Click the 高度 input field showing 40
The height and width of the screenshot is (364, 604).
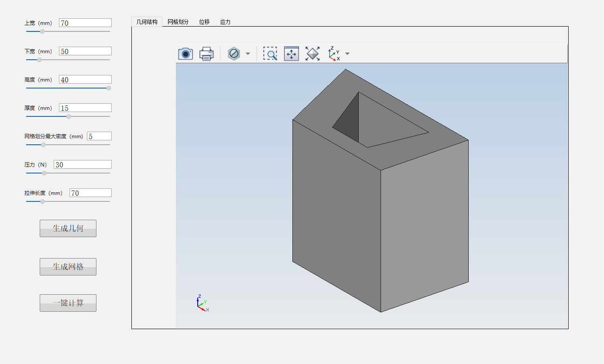[86, 79]
